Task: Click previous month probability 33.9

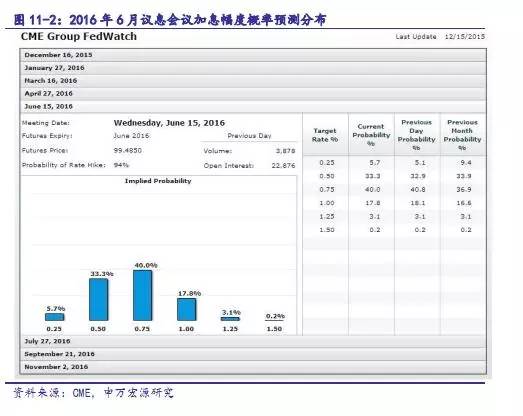Action: tap(464, 176)
